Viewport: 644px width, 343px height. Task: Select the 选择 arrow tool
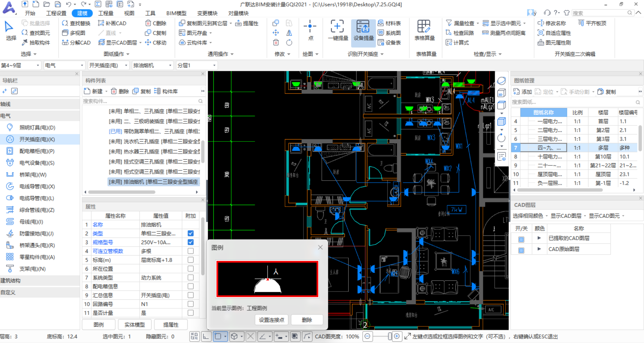pos(10,31)
